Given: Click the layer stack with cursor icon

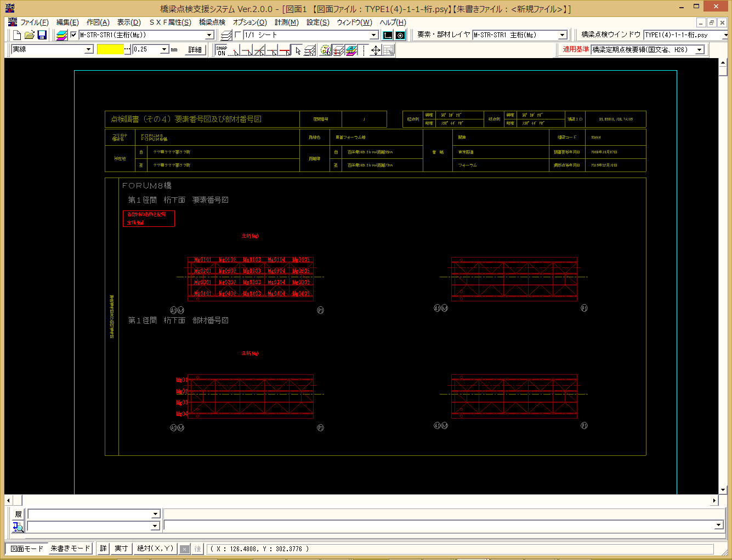Looking at the screenshot, I should coord(310,50).
